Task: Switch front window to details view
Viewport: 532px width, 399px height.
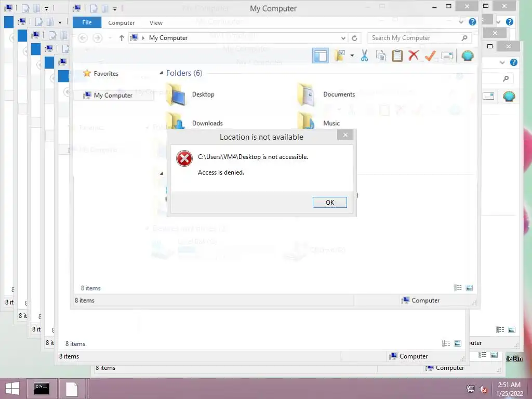Action: [x=457, y=288]
